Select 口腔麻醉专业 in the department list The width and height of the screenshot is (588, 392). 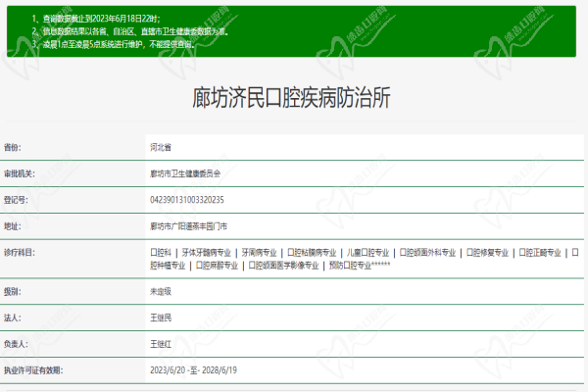[x=218, y=266]
